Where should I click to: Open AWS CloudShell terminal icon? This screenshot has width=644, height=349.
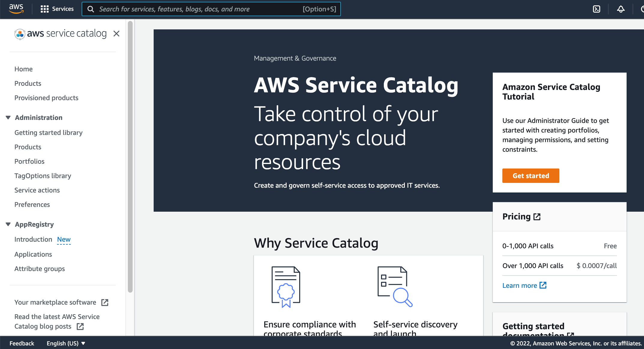(597, 9)
